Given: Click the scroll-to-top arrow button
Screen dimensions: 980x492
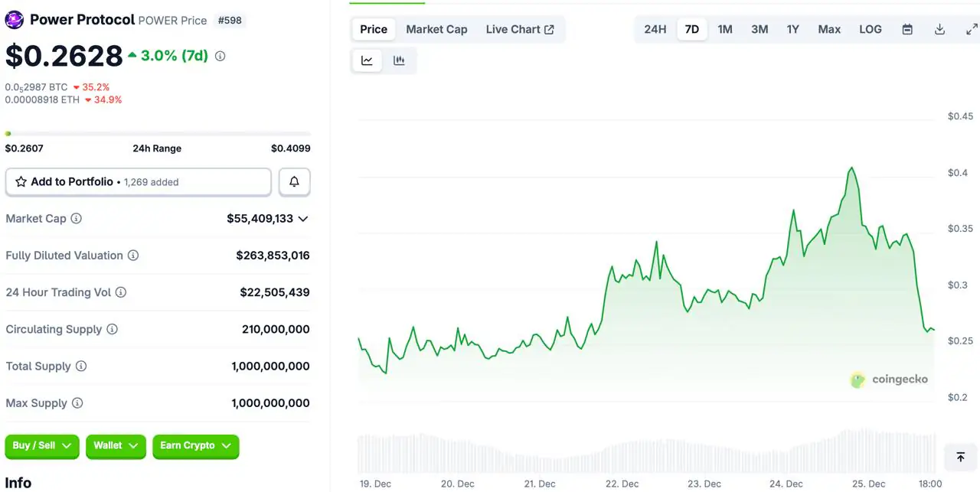Looking at the screenshot, I should click(960, 457).
